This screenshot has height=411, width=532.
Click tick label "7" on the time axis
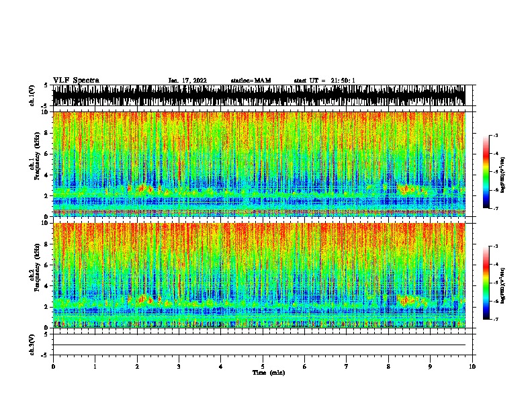click(x=347, y=367)
